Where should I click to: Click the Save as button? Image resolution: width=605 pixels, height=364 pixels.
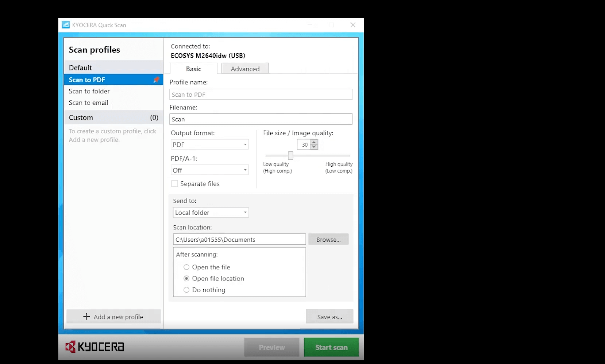(329, 317)
